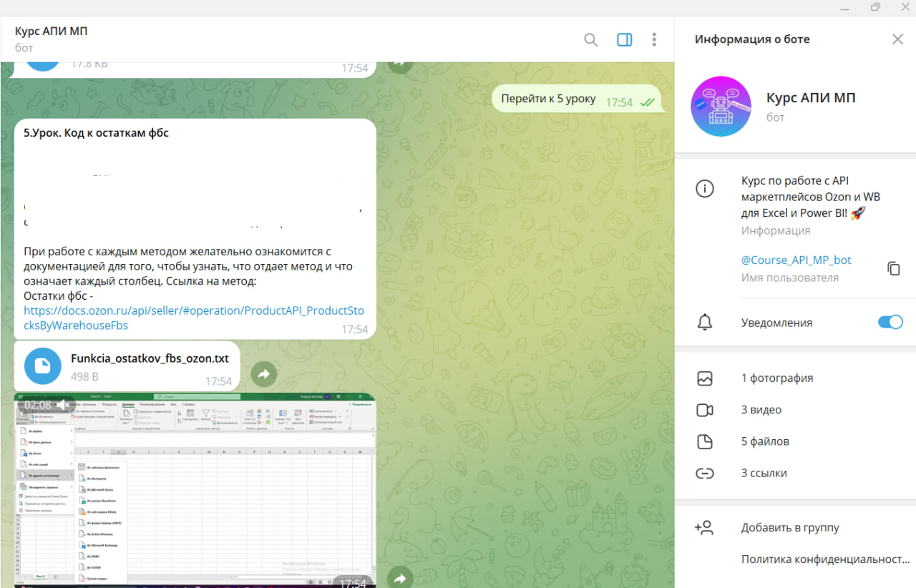Click the video camera icon beside 3 видео

(x=705, y=410)
